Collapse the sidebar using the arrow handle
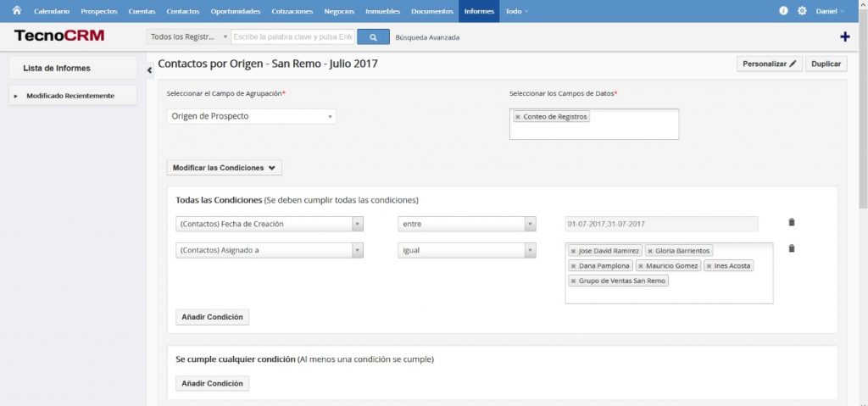 pos(149,70)
